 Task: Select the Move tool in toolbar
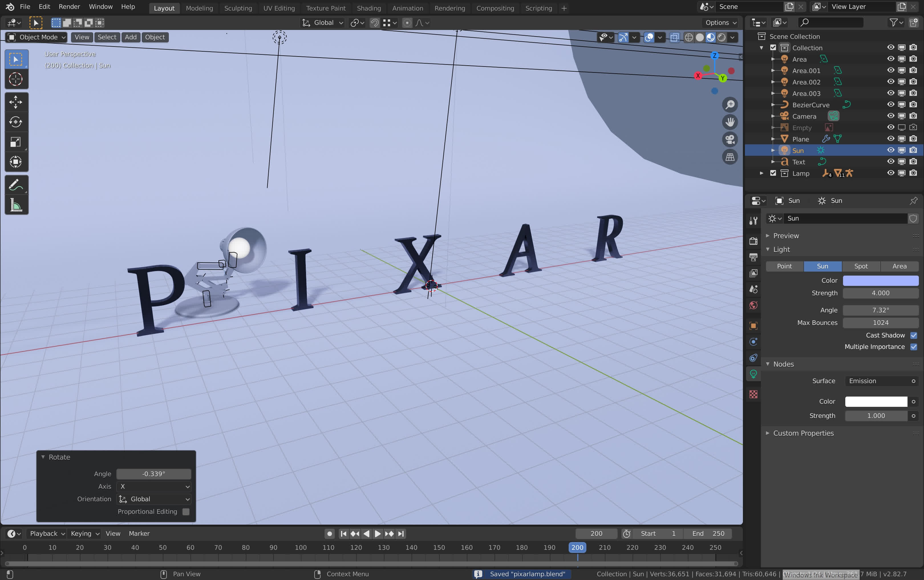pyautogui.click(x=16, y=102)
